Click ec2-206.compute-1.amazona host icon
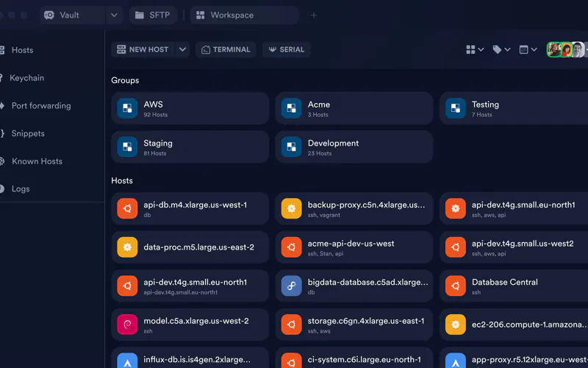 [456, 325]
